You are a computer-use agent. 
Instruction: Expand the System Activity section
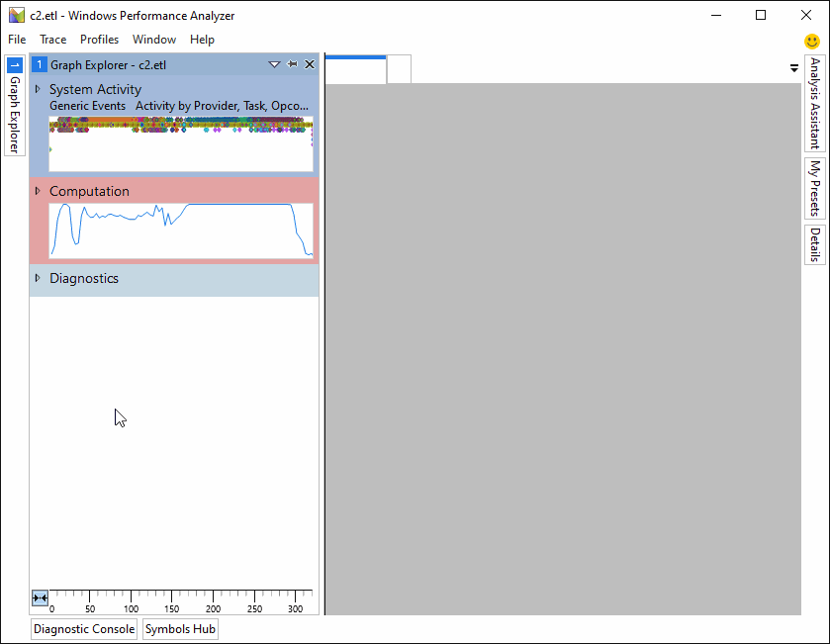(38, 88)
